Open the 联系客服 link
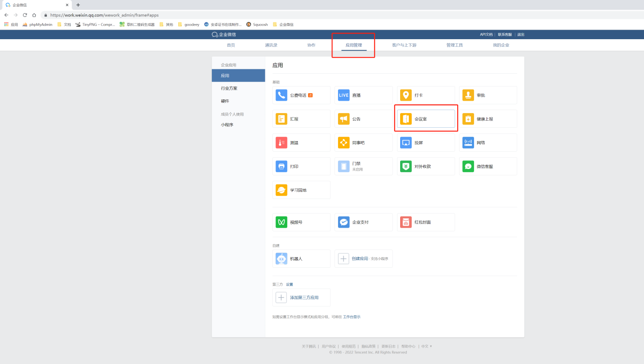The height and width of the screenshot is (364, 644). pyautogui.click(x=505, y=35)
